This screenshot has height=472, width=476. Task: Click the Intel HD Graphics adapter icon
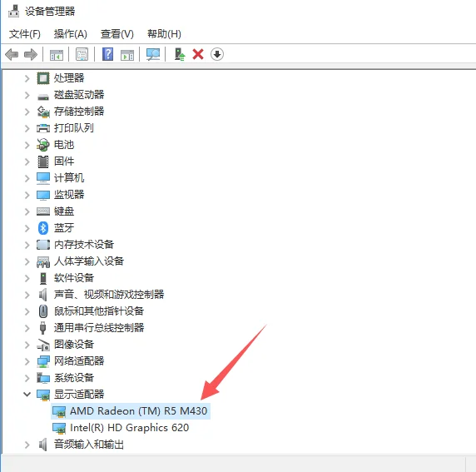point(59,428)
